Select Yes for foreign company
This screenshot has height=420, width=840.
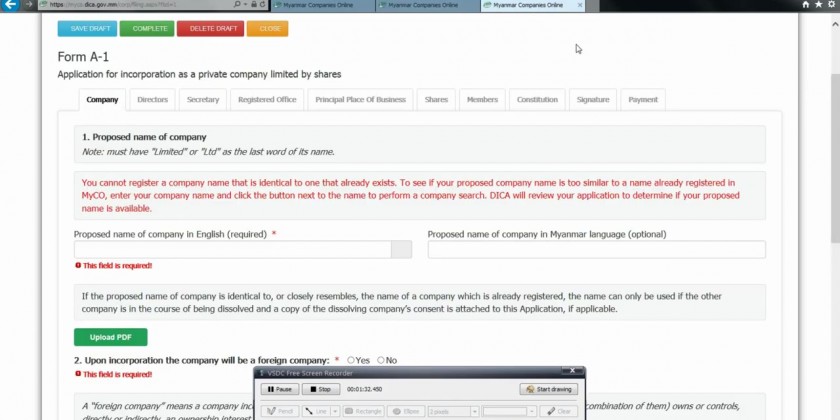351,360
